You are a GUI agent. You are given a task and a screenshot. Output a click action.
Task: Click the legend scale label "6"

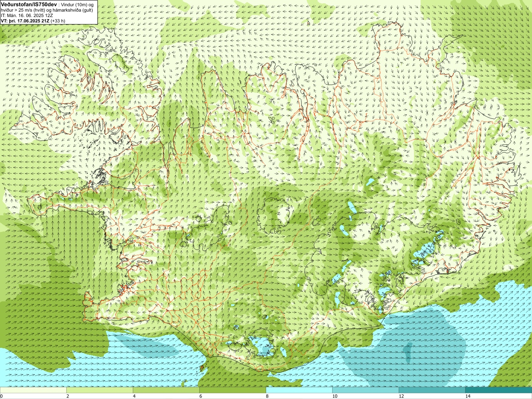coord(201,396)
